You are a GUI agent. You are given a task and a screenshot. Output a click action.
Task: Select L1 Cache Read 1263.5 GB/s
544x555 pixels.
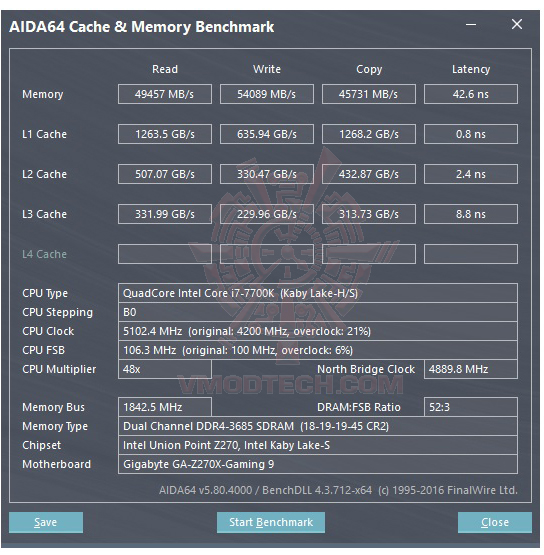pyautogui.click(x=165, y=134)
